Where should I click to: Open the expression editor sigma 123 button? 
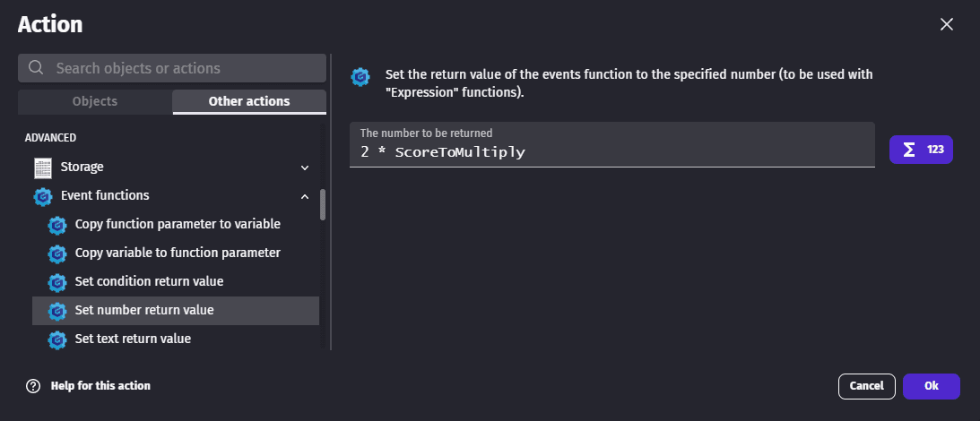(x=920, y=150)
